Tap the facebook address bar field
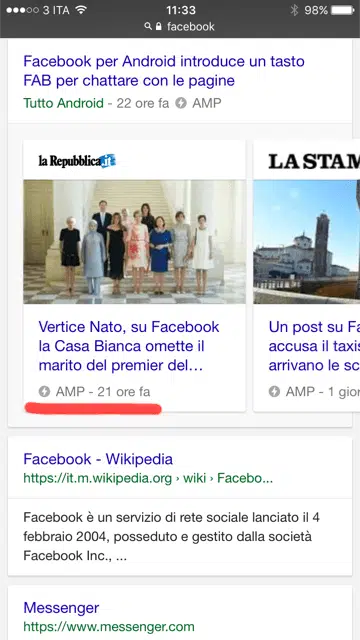This screenshot has width=360, height=640. click(x=180, y=27)
